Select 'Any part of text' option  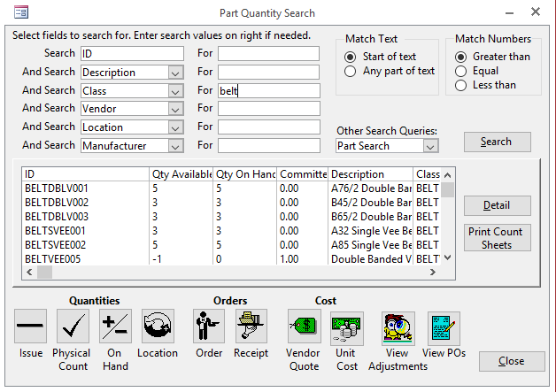[350, 72]
